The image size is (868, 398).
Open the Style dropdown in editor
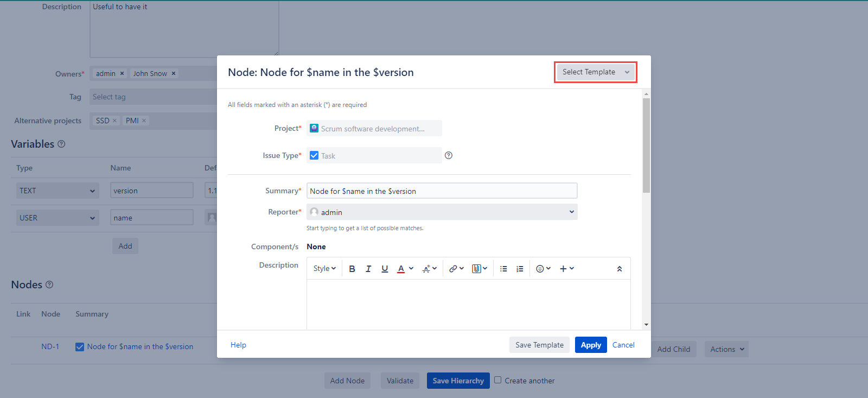pos(324,269)
